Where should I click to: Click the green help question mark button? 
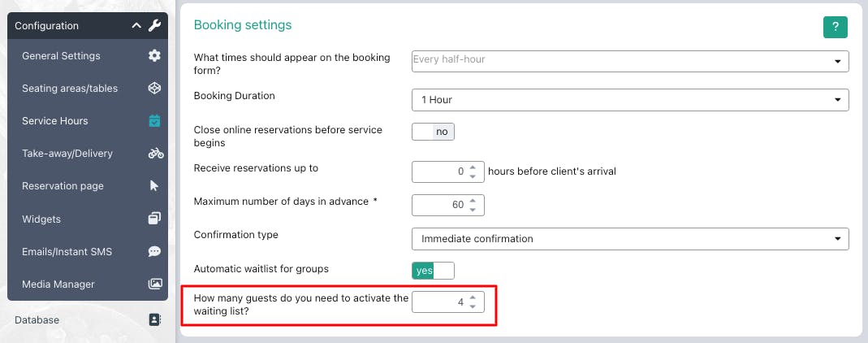[x=836, y=27]
